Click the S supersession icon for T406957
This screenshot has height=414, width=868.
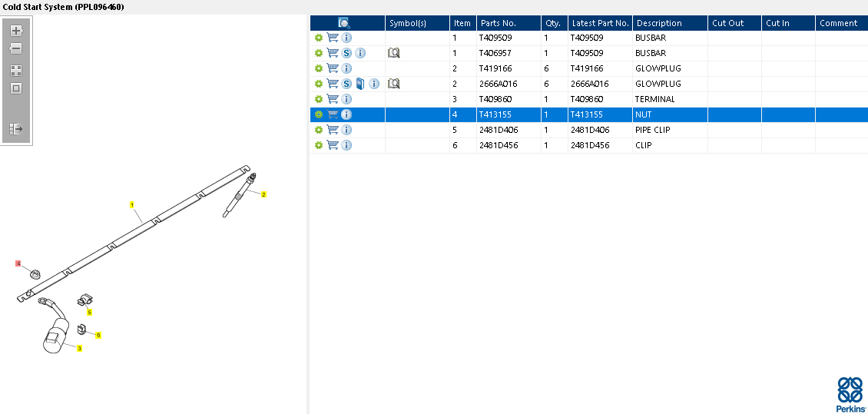346,53
